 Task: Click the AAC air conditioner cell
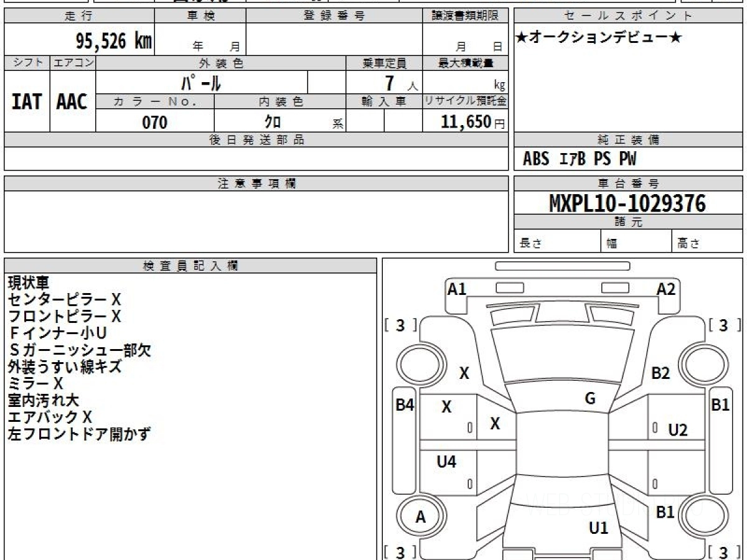(72, 102)
